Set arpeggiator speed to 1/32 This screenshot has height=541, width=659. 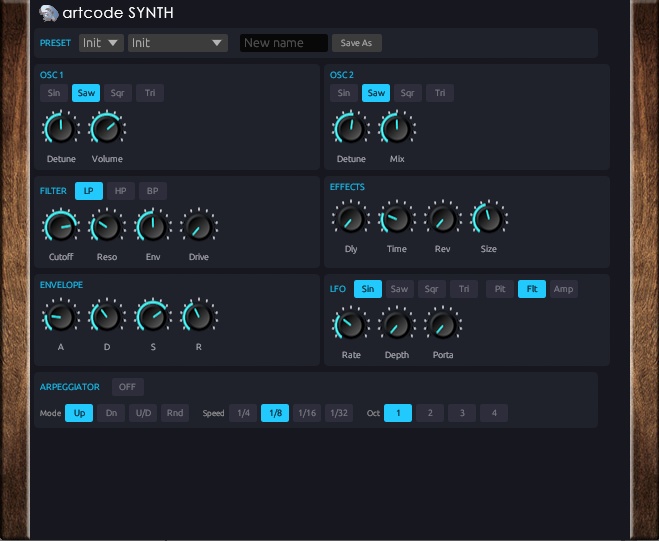click(339, 413)
